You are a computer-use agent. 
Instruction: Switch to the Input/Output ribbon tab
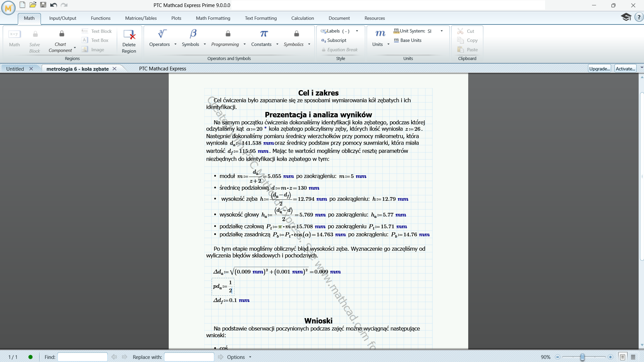click(62, 18)
